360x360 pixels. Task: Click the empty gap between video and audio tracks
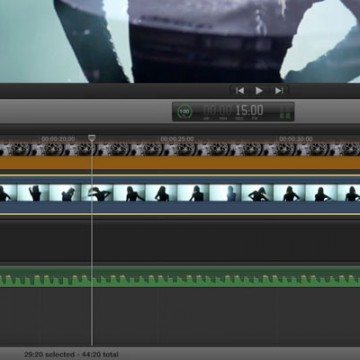pyautogui.click(x=180, y=239)
